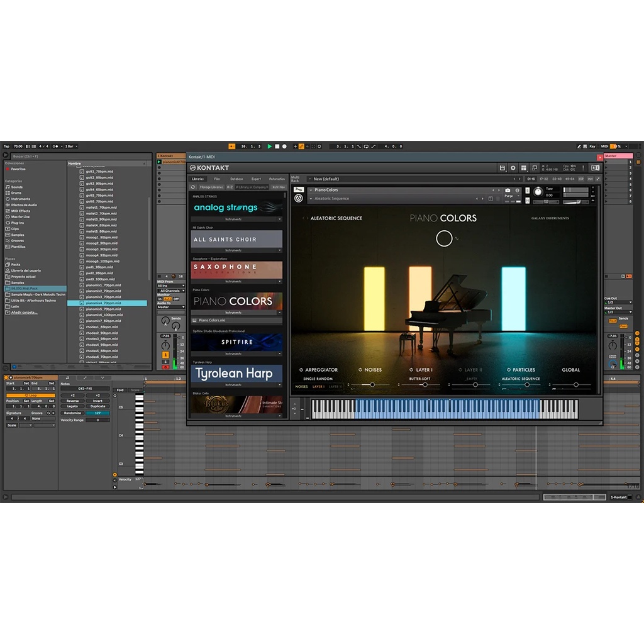The height and width of the screenshot is (644, 644).
Task: Open Kontakt settings gear icon
Action: pyautogui.click(x=513, y=168)
